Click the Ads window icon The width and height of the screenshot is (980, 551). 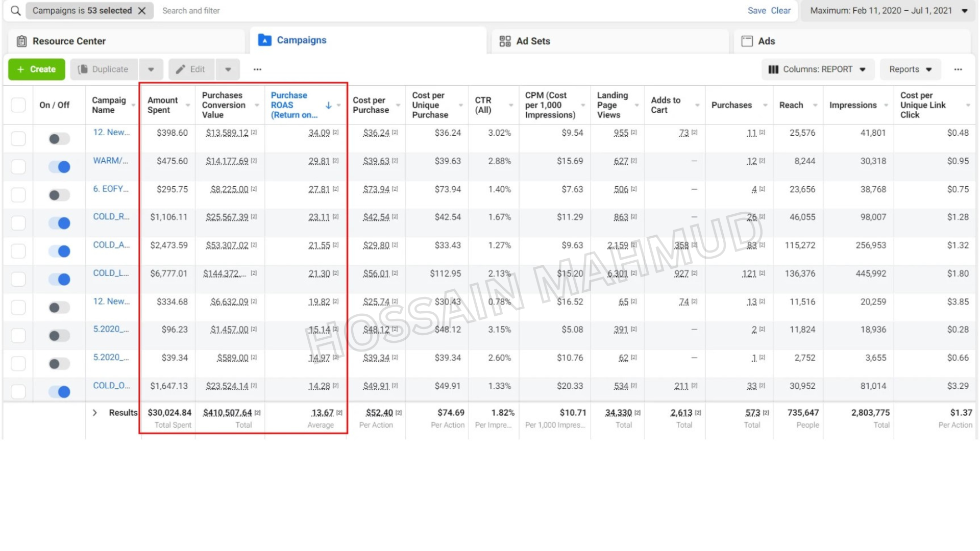pos(747,41)
